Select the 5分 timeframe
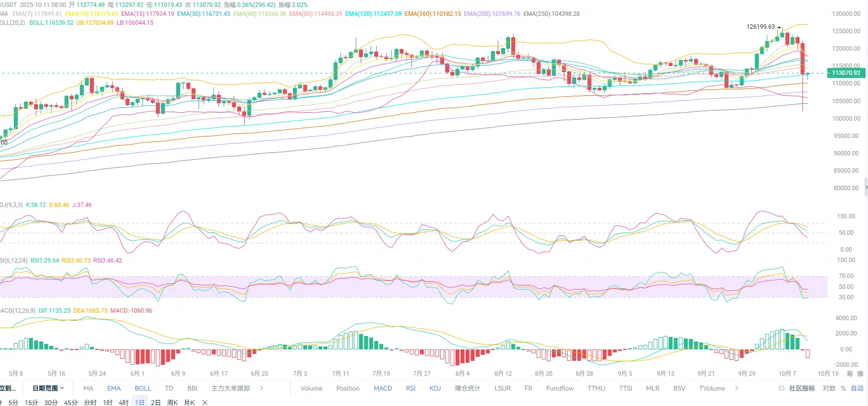The width and height of the screenshot is (868, 406). pos(13,403)
